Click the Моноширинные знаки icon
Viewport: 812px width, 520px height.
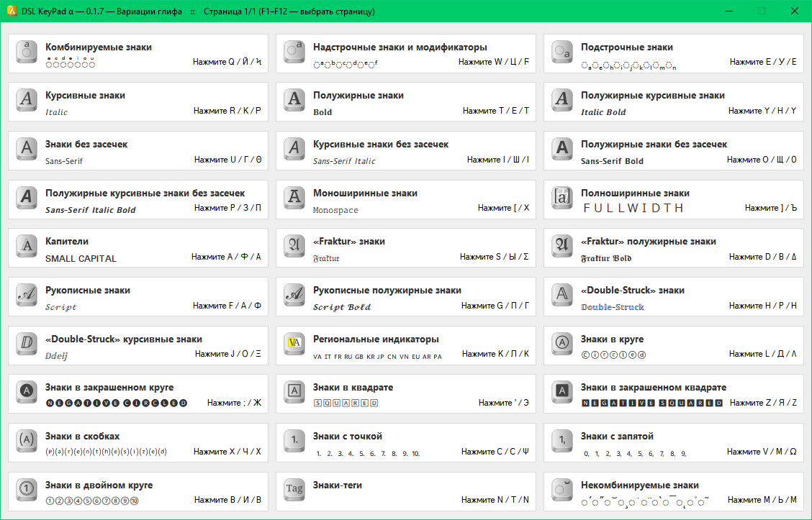coord(294,199)
